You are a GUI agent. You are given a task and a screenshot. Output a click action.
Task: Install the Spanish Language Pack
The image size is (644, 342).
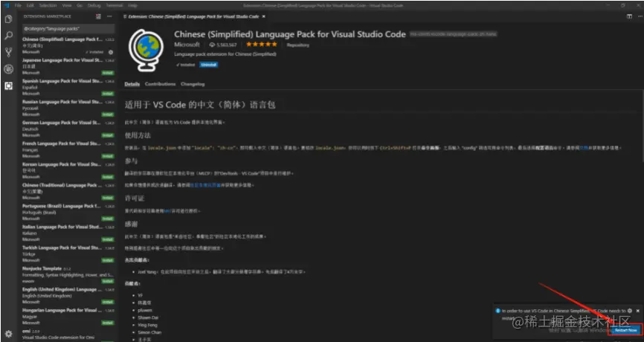(108, 94)
